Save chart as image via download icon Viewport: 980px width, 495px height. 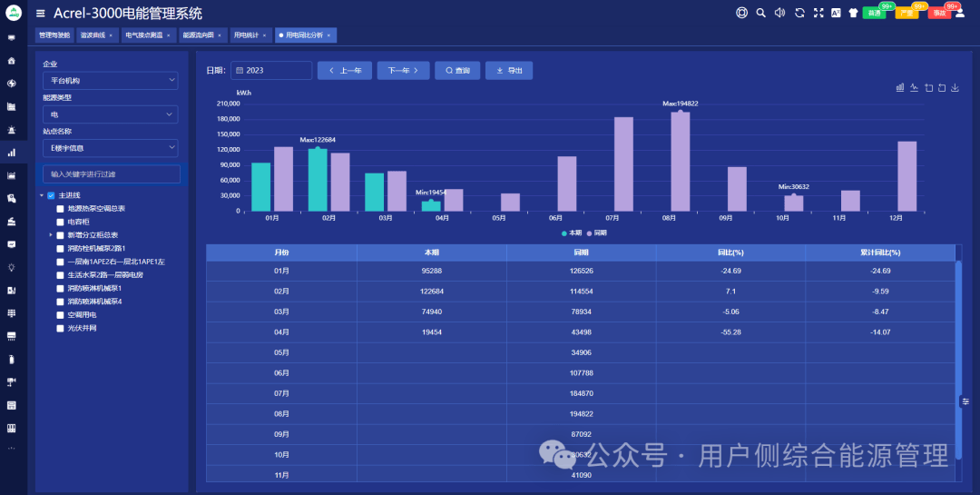point(955,87)
